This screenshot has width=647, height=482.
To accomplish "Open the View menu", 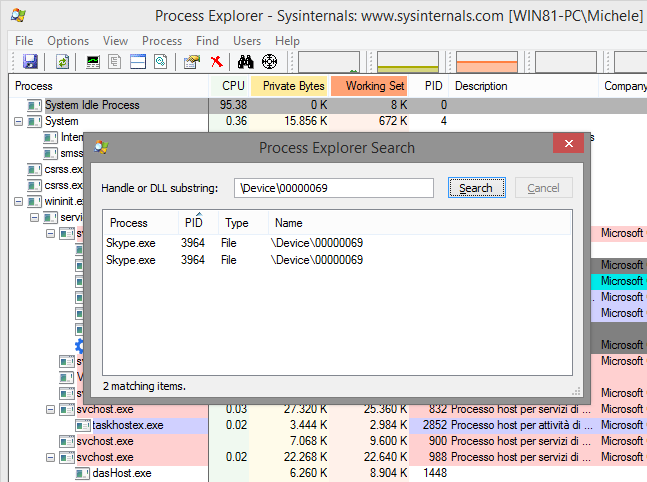I will (115, 41).
